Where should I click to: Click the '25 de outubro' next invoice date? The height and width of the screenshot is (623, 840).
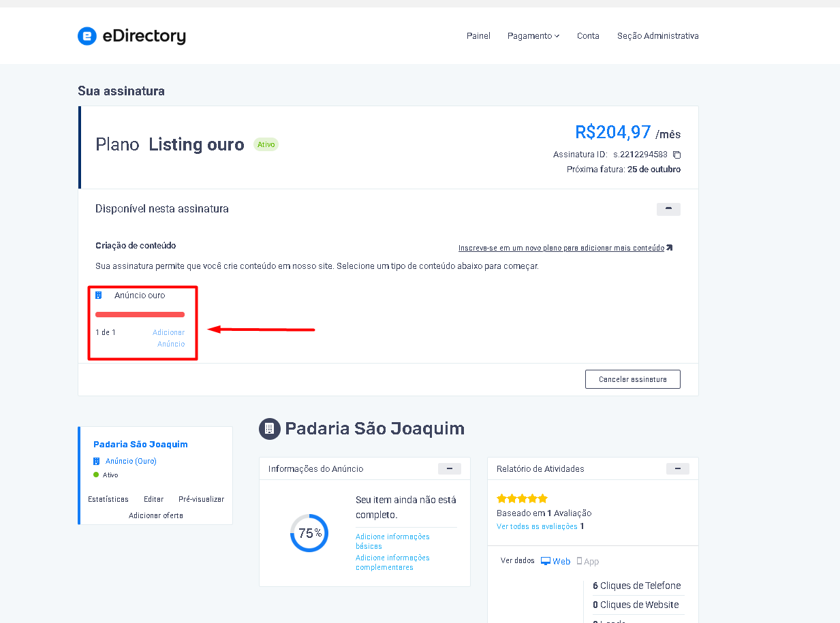coord(654,170)
